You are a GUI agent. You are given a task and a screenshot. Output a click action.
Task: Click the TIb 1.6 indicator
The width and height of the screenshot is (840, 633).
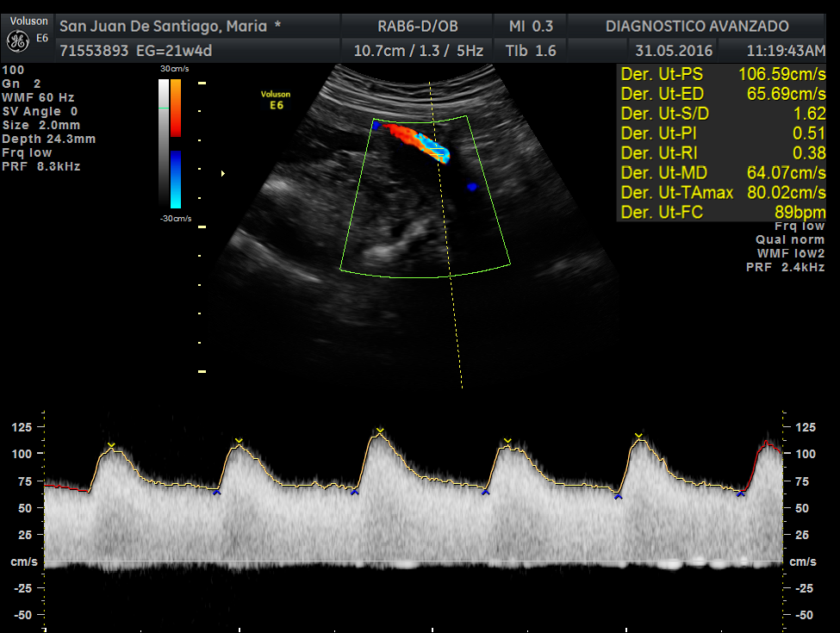pos(531,51)
